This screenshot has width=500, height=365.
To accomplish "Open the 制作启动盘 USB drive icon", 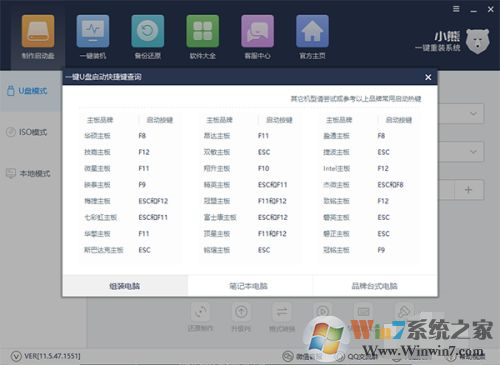I will (x=38, y=31).
